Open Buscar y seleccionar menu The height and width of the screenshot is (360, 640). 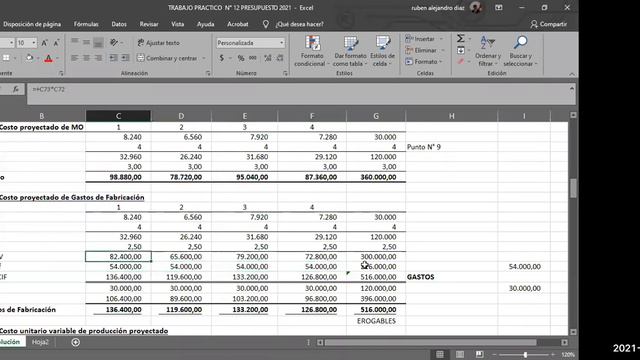(520, 51)
